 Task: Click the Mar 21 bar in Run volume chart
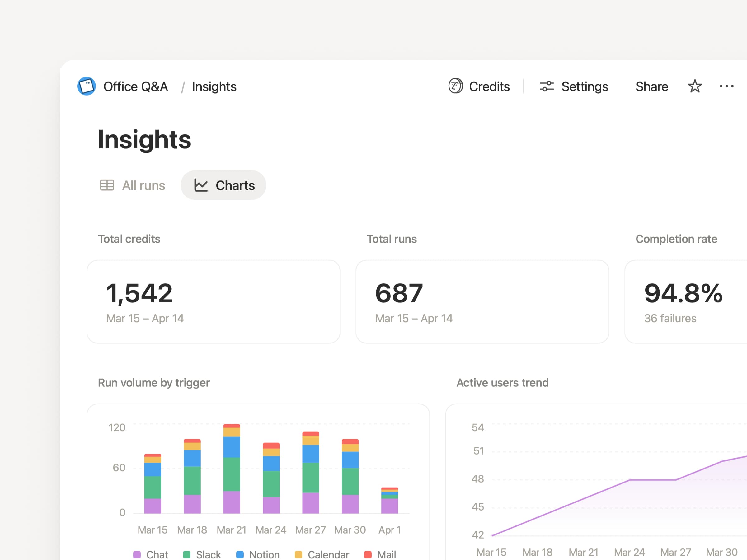[x=231, y=469]
